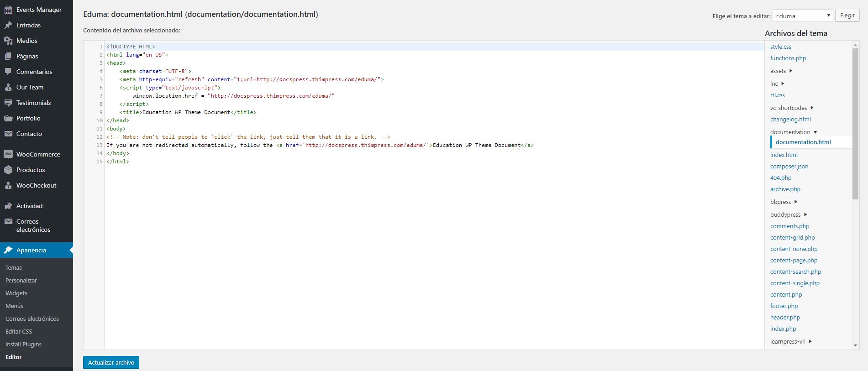
Task: Open the Widgets submenu item
Action: coord(16,293)
